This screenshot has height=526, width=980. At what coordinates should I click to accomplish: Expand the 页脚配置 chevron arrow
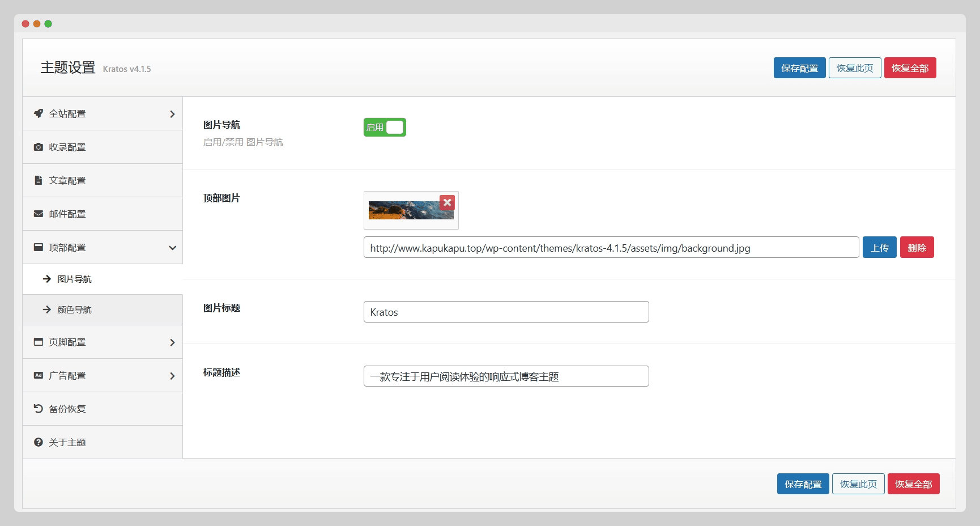tap(172, 342)
